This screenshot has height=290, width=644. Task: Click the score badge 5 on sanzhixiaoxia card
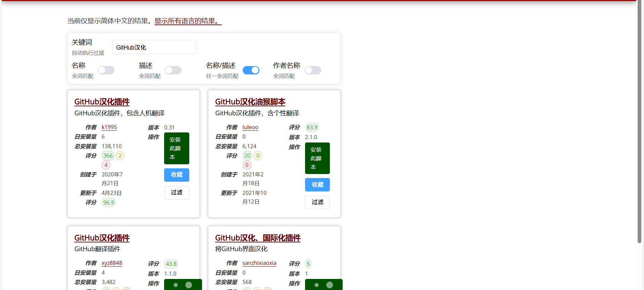click(x=308, y=264)
